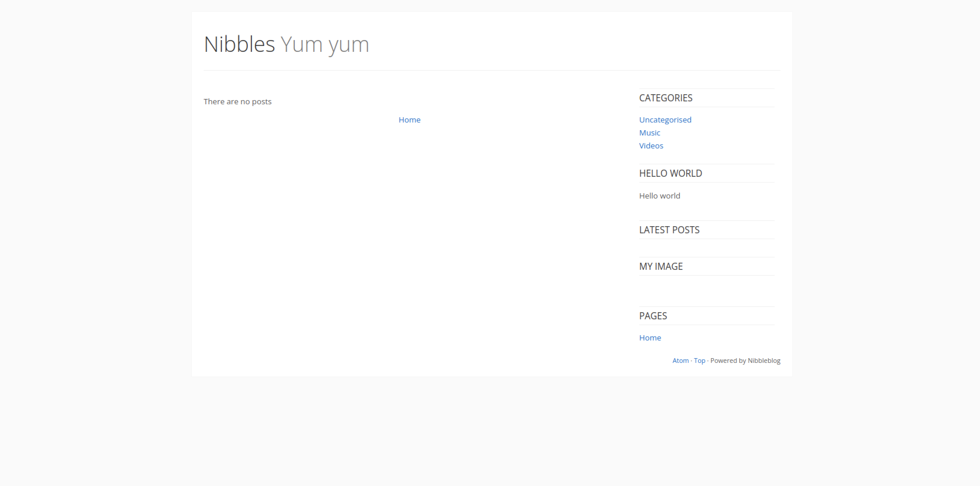Click the Nibbles blog title
The height and width of the screenshot is (486, 980).
[x=239, y=44]
